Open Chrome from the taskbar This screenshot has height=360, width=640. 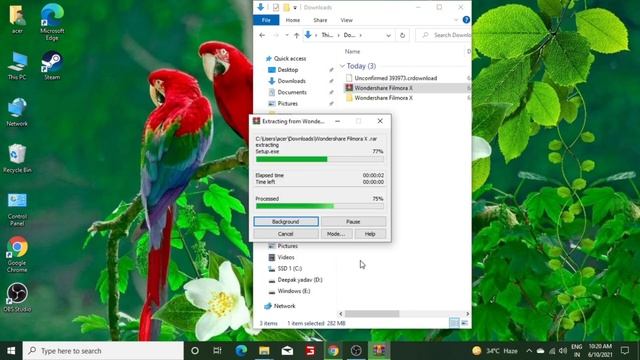(333, 351)
